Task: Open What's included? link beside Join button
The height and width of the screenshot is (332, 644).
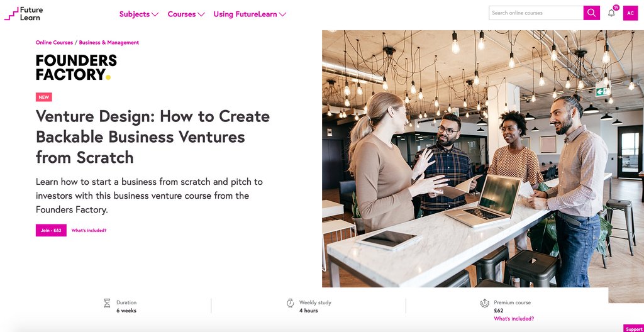Action: pyautogui.click(x=89, y=231)
